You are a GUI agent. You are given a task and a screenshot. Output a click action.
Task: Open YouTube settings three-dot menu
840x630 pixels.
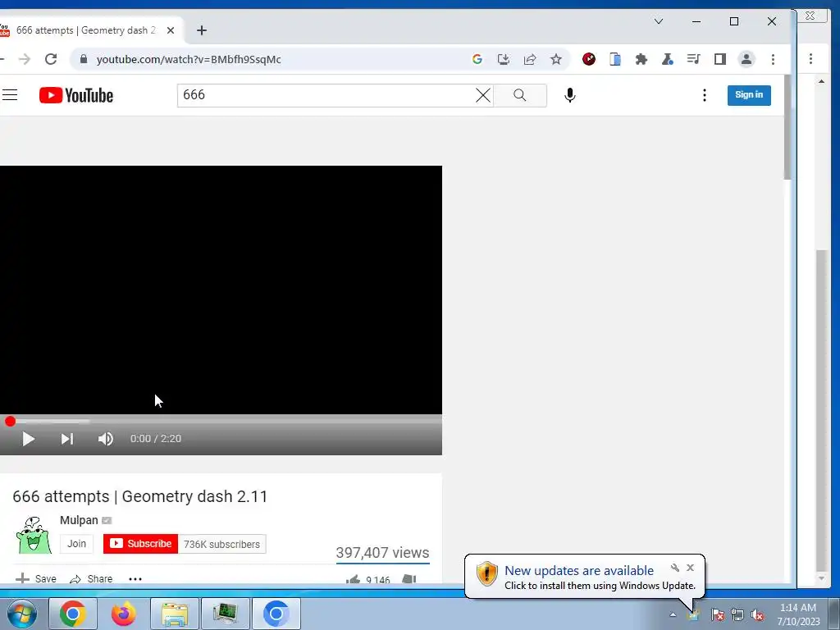tap(705, 95)
